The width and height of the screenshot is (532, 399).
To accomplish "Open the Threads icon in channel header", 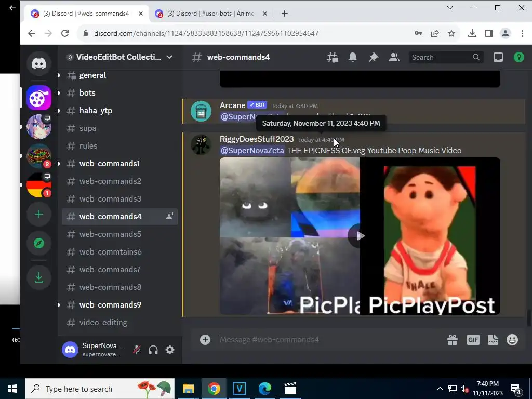I will [x=332, y=57].
